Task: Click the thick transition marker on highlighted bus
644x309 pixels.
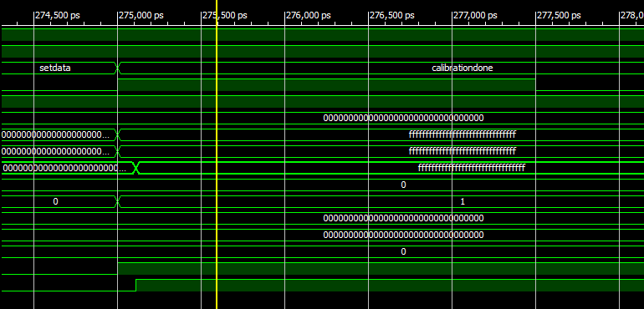Action: 136,168
